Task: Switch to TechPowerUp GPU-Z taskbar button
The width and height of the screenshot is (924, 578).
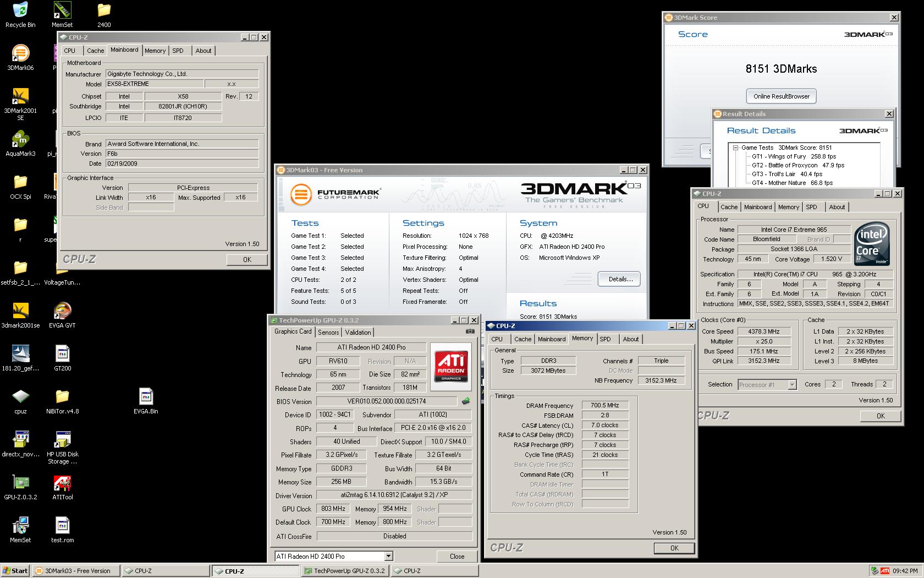Action: coord(345,571)
